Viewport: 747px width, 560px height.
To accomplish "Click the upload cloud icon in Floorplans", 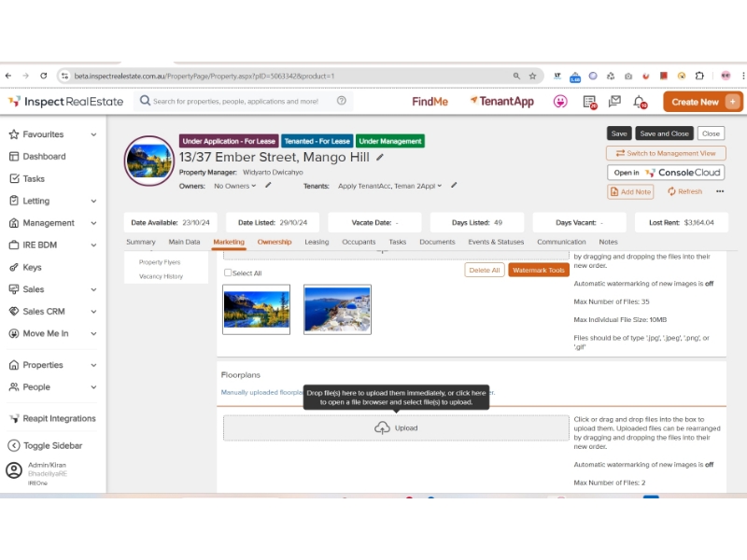I will point(382,428).
